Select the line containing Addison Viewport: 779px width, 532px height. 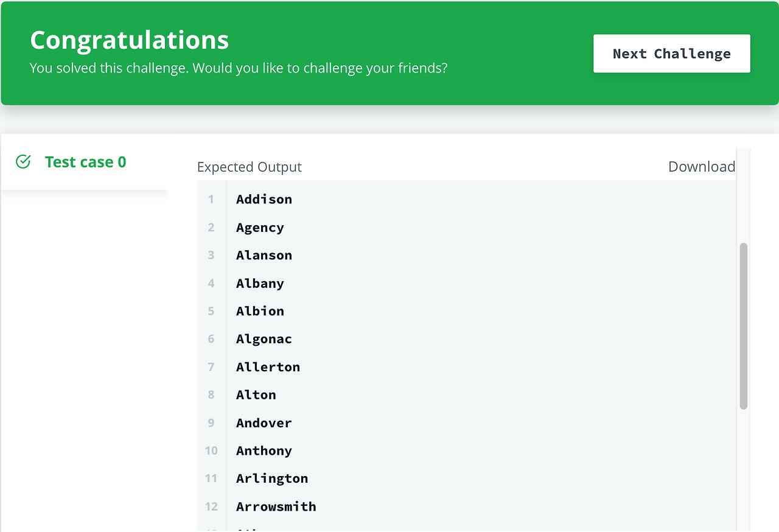point(264,199)
